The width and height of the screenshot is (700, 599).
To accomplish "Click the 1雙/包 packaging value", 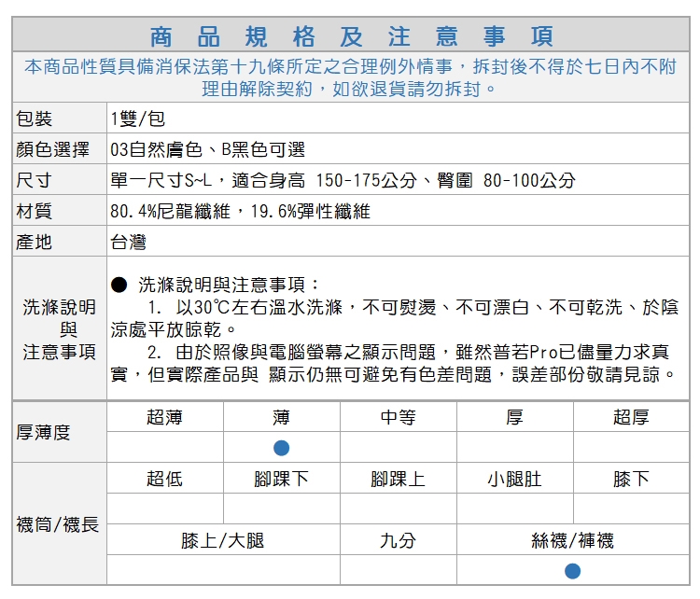I will click(137, 118).
